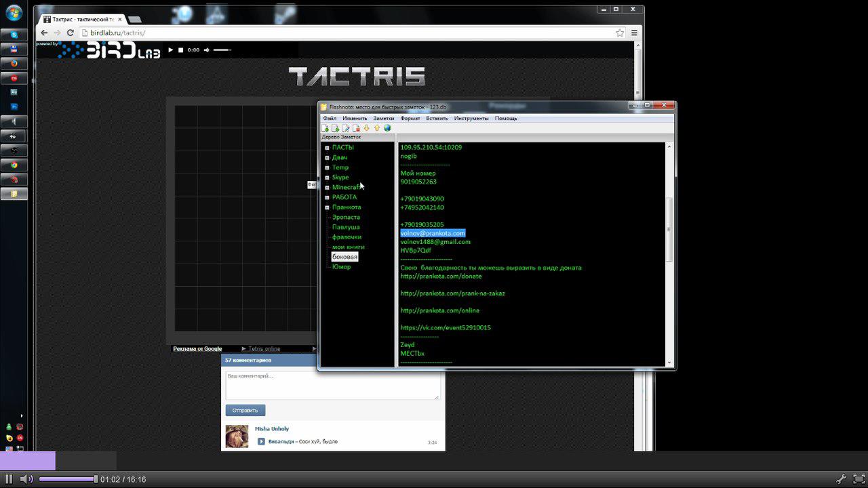The image size is (868, 488).
Task: Select the мои книги note in the tree
Action: click(x=349, y=247)
